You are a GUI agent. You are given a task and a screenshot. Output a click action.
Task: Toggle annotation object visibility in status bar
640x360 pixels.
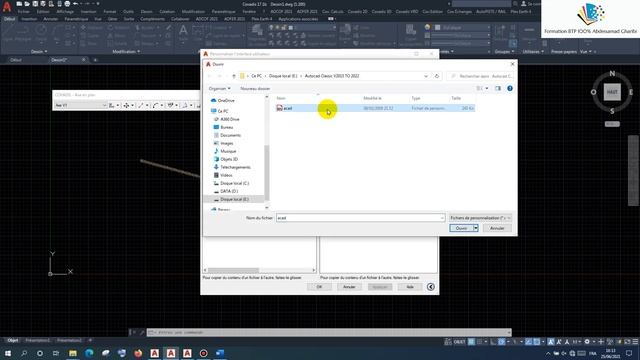click(551, 342)
